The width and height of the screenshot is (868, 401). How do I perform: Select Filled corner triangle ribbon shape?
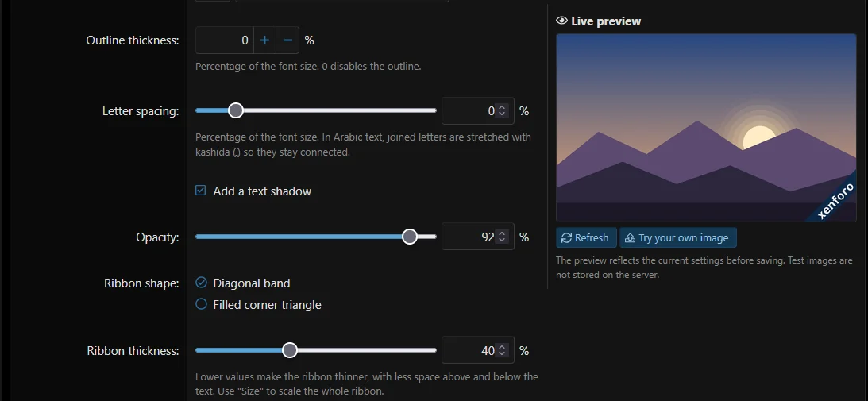click(x=201, y=304)
